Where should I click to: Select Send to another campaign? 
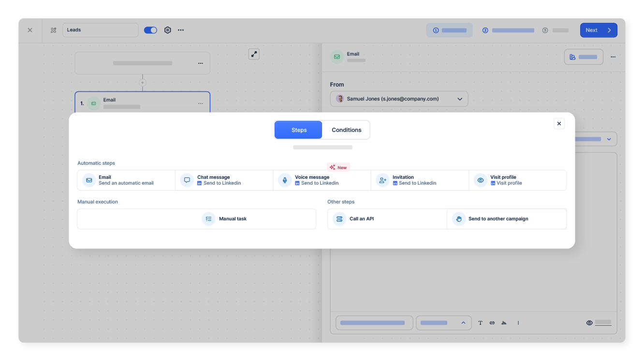507,218
